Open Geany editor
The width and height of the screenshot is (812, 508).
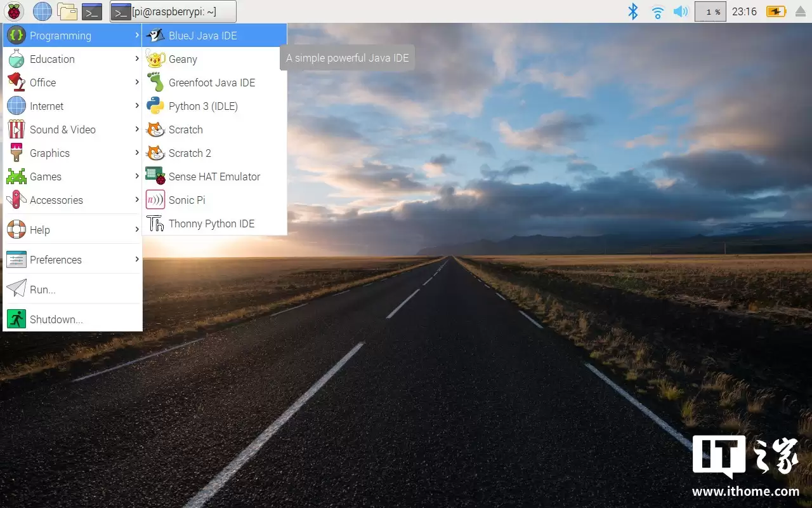pos(183,58)
